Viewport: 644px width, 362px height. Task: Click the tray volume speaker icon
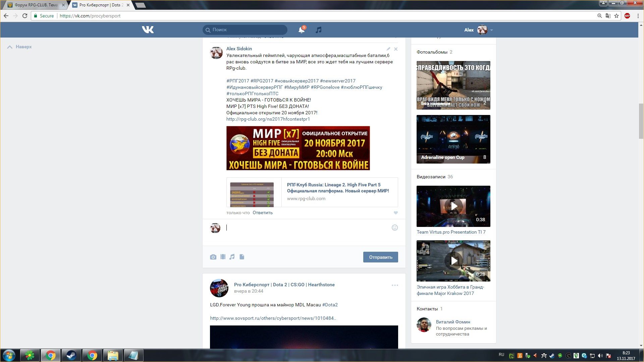tap(600, 356)
